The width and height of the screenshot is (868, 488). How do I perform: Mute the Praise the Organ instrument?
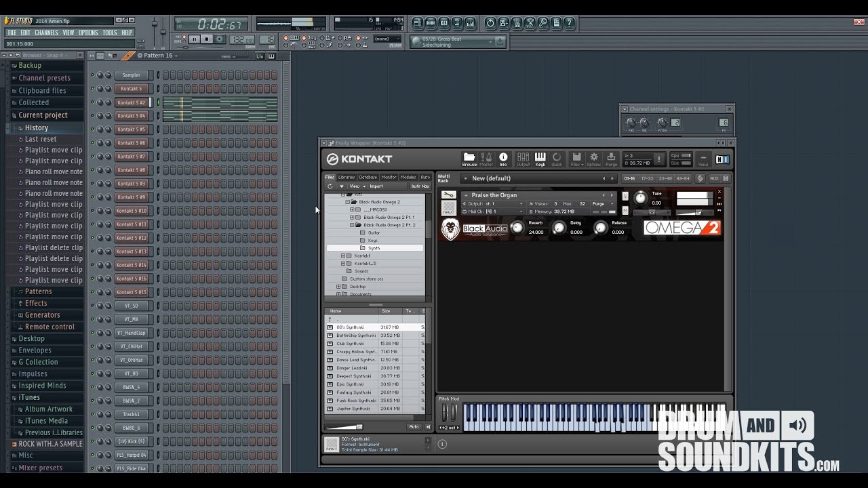click(x=625, y=211)
